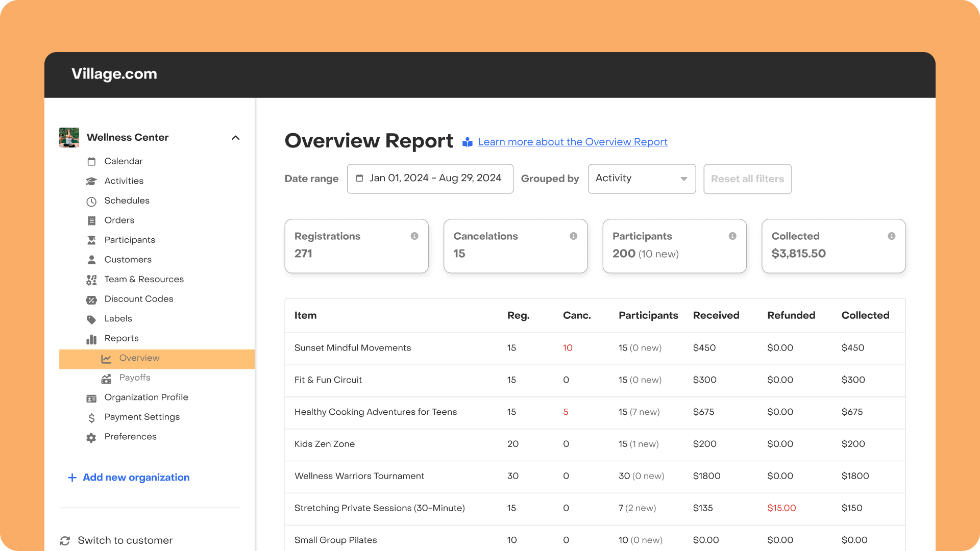Click Sunset Mindful Movements row name
980x551 pixels.
(353, 348)
